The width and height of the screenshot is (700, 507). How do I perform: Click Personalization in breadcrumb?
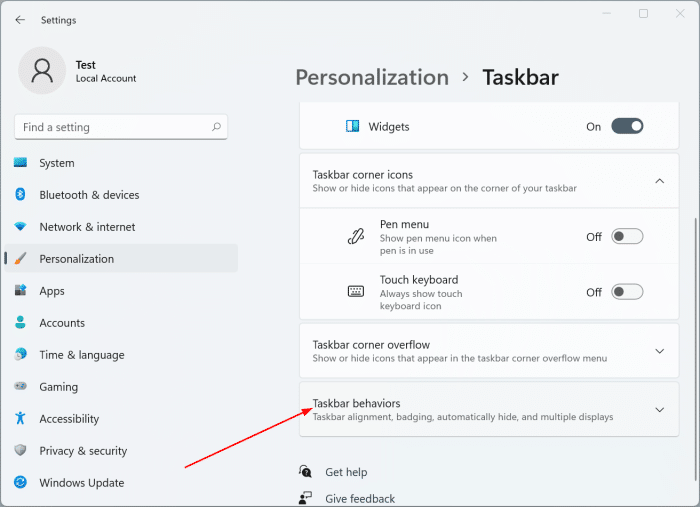click(x=372, y=77)
